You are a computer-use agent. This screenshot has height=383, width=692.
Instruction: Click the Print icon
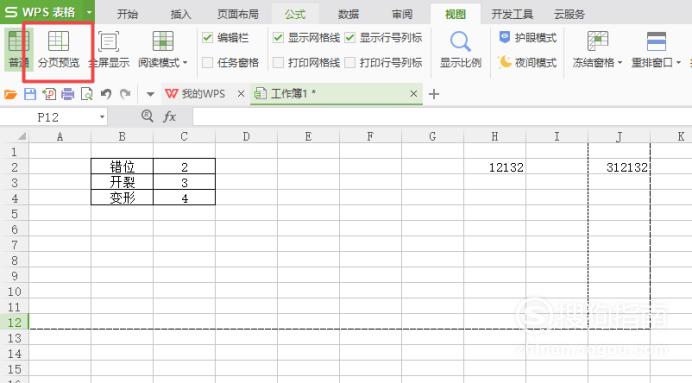pos(68,94)
